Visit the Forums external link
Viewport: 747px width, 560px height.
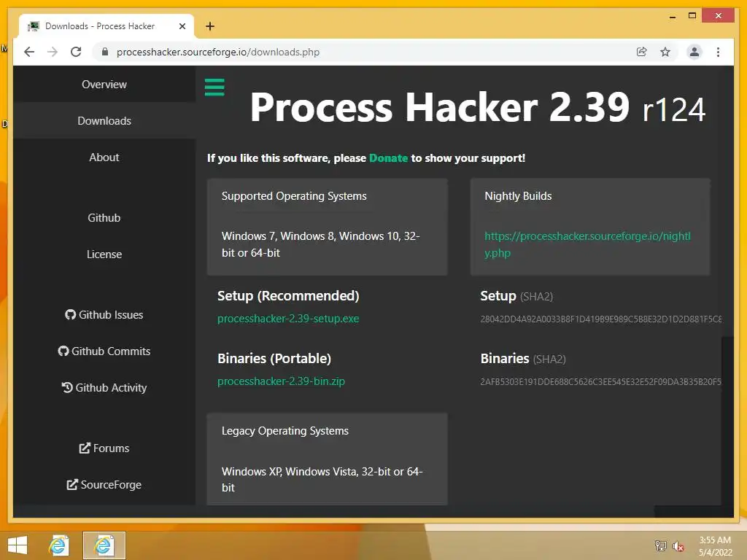104,448
